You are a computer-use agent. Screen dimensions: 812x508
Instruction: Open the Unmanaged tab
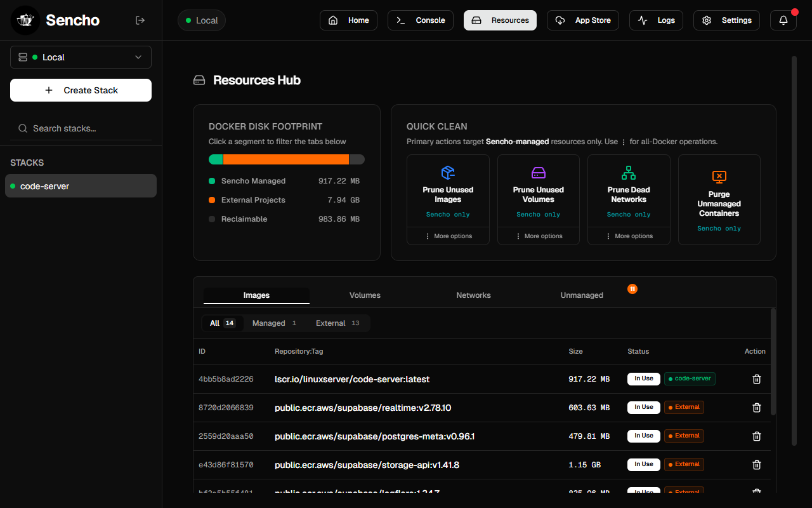click(582, 295)
